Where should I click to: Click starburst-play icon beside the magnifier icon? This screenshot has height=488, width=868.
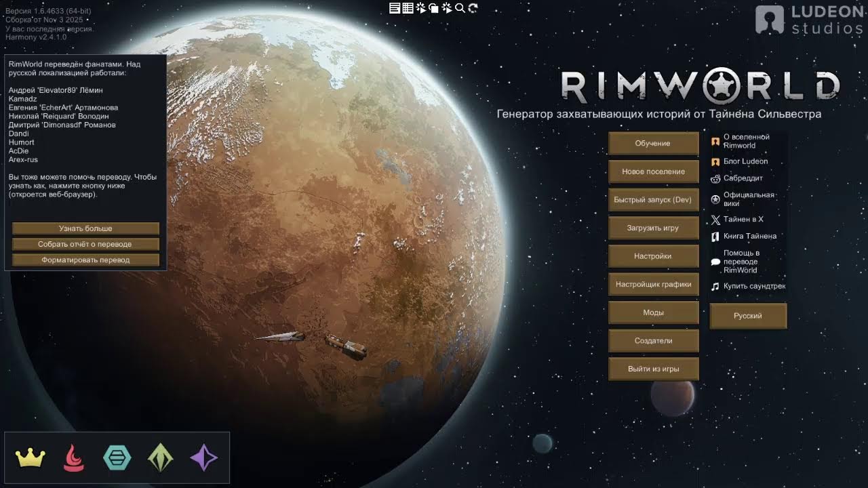(x=446, y=8)
